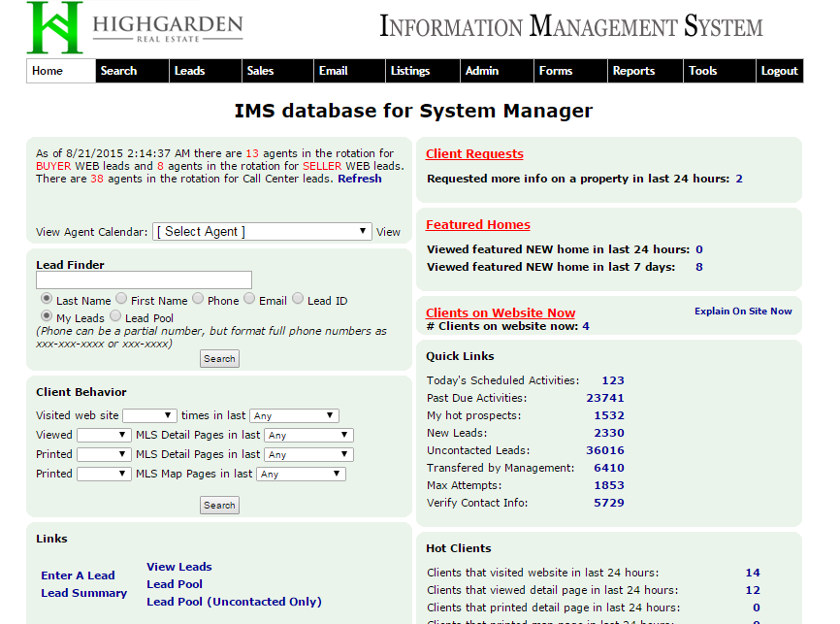The image size is (840, 624).
Task: Click View next to agent calendar
Action: (388, 232)
